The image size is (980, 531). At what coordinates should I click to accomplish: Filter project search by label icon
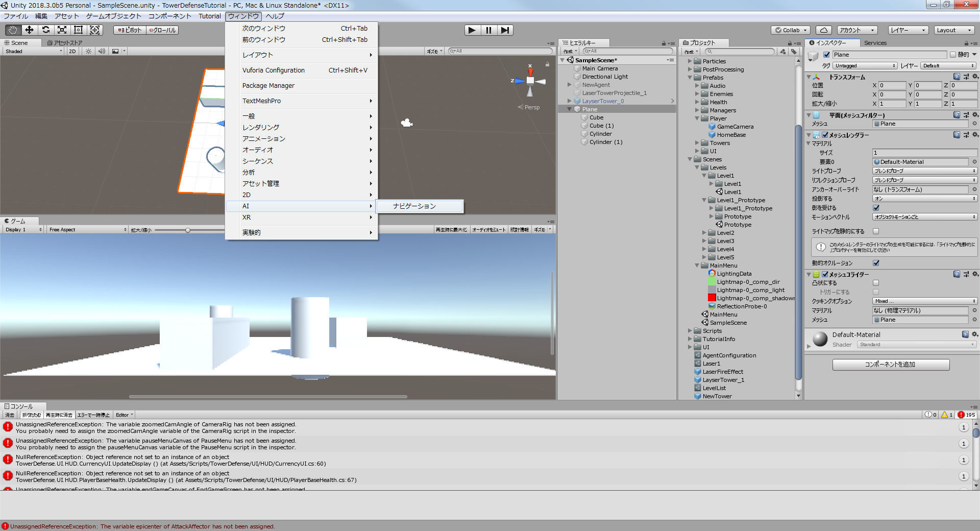[x=794, y=52]
